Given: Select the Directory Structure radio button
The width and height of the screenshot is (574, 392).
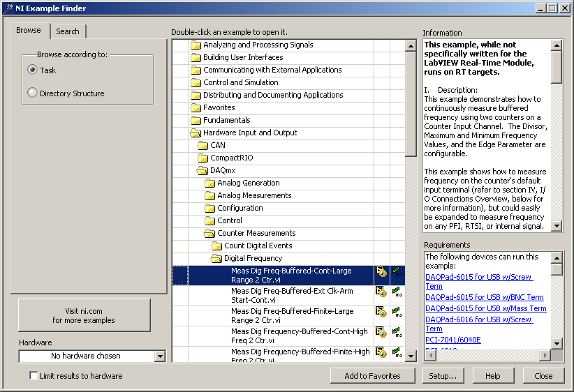Looking at the screenshot, I should click(33, 93).
